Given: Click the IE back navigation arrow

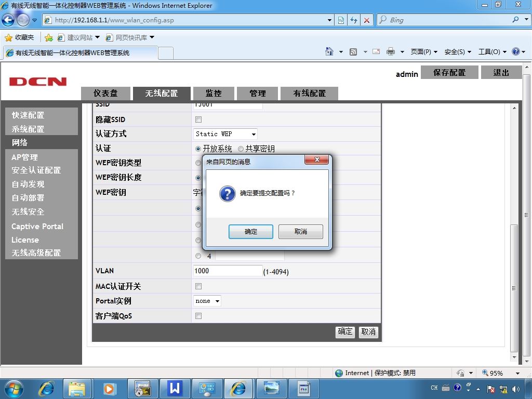Looking at the screenshot, I should pos(8,20).
